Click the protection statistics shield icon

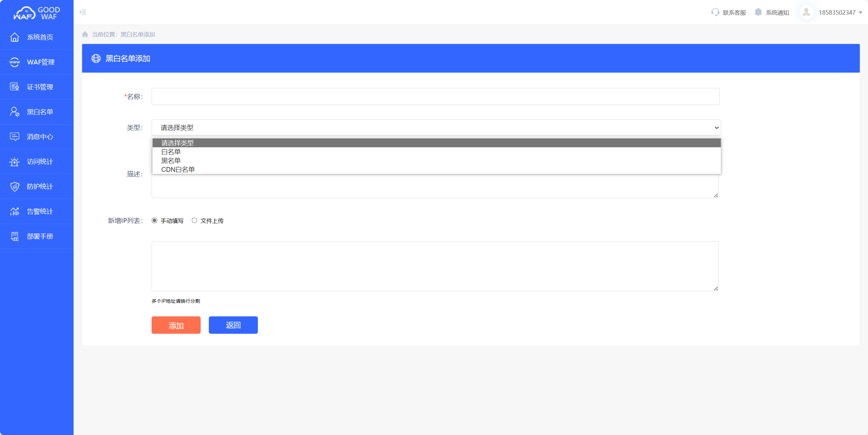[14, 186]
